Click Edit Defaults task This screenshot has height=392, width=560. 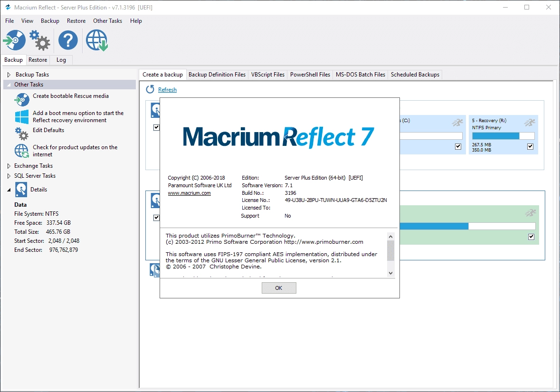click(x=48, y=130)
